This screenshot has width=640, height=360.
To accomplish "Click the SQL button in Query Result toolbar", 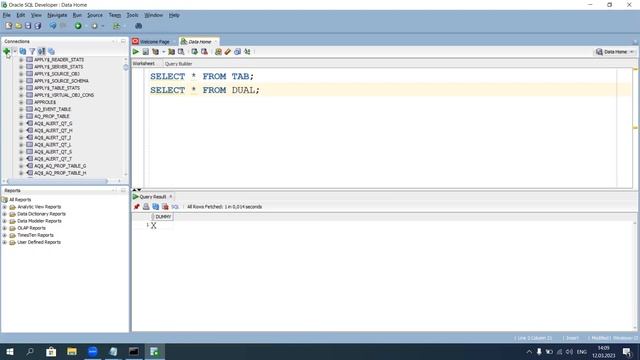I will (x=175, y=207).
